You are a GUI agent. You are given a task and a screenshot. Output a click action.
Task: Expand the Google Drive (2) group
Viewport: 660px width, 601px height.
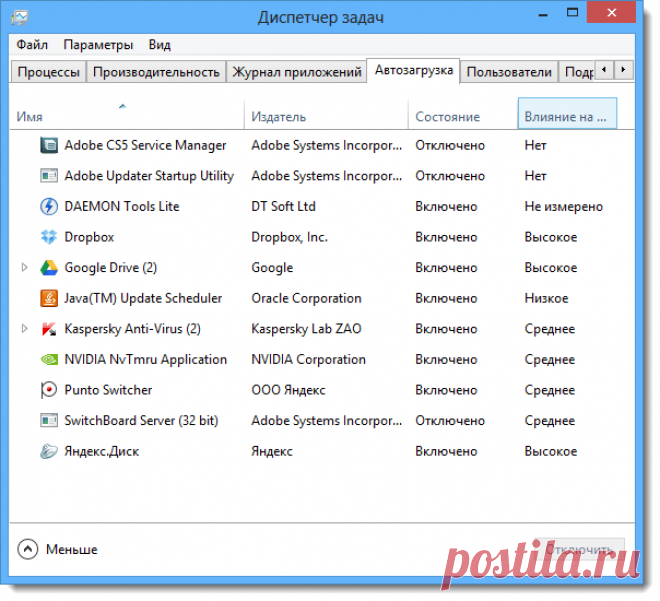tap(24, 267)
